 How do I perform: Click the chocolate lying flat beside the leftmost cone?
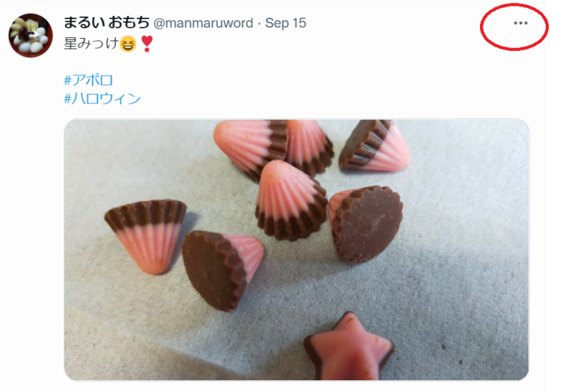(x=222, y=270)
